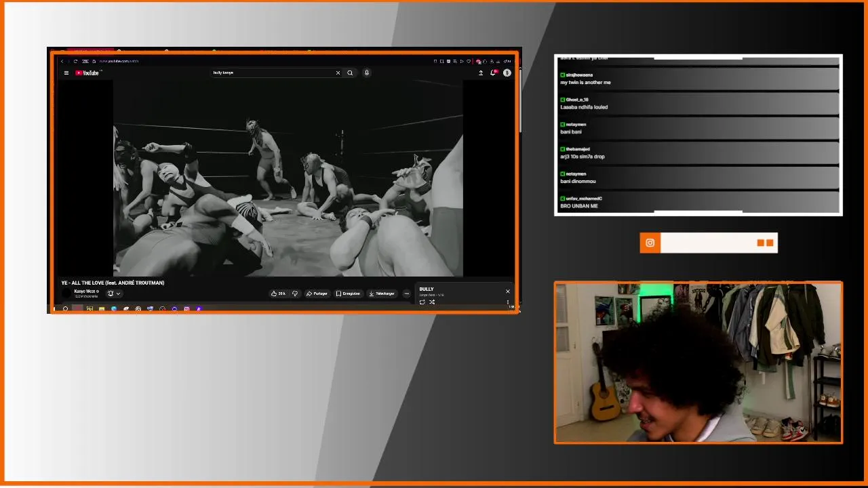Click the username 'unfav_mohamedC' in chat
Image resolution: width=868 pixels, height=488 pixels.
[x=584, y=199]
